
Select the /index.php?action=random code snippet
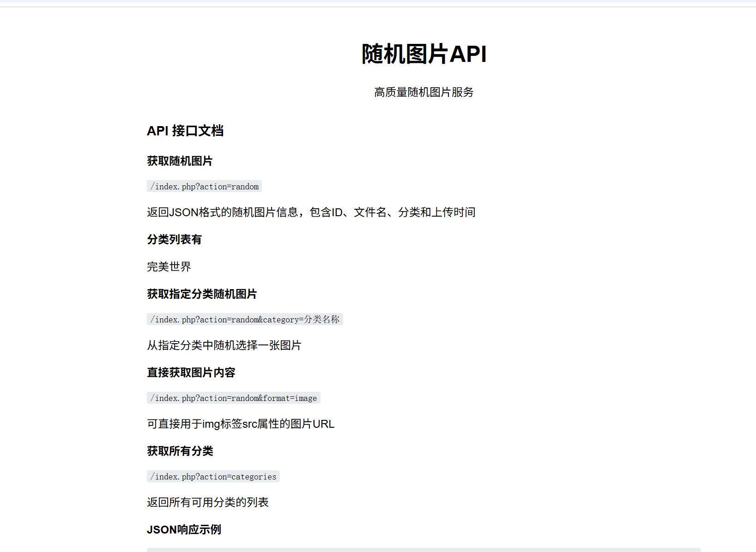(x=204, y=186)
